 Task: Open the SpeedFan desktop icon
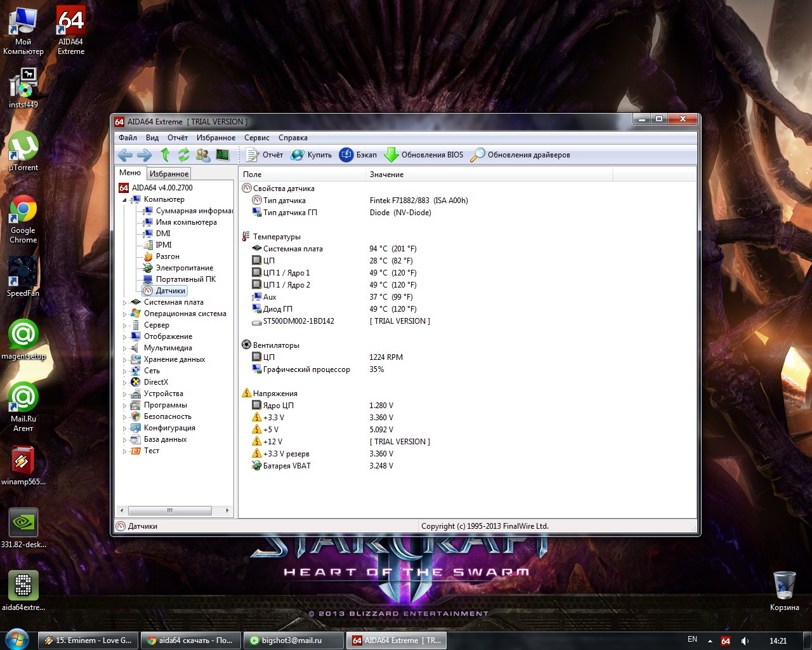[x=23, y=277]
